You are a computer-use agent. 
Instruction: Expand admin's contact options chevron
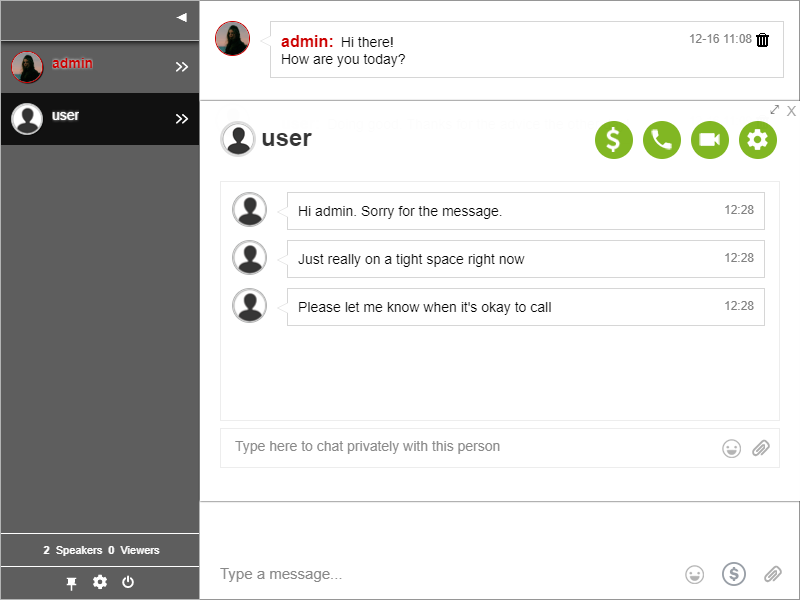coord(182,67)
